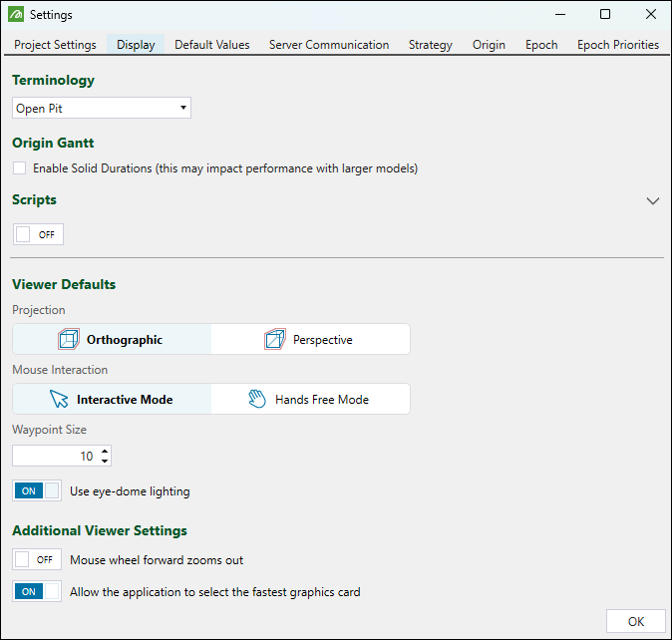Select the Perspective cube icon
Screen dimensions: 672x640
tap(274, 340)
